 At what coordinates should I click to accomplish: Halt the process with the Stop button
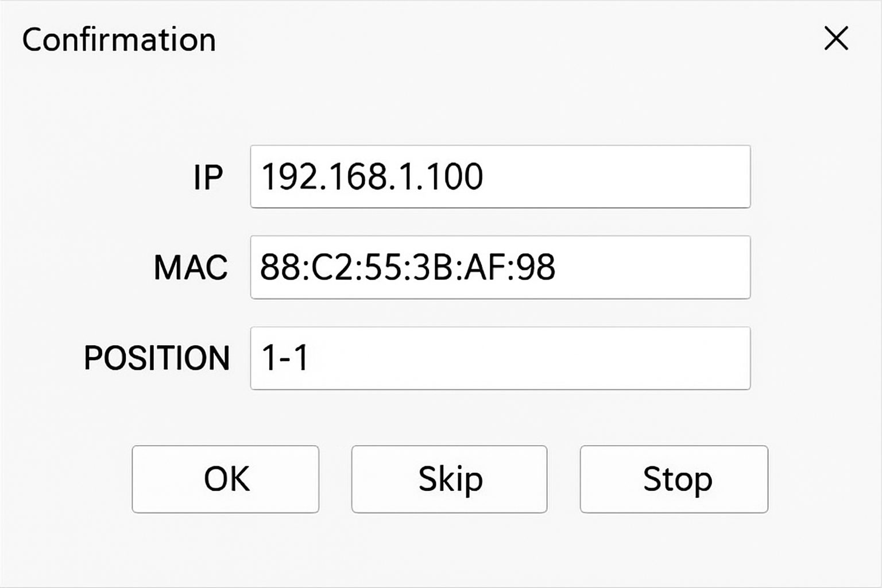(x=674, y=479)
